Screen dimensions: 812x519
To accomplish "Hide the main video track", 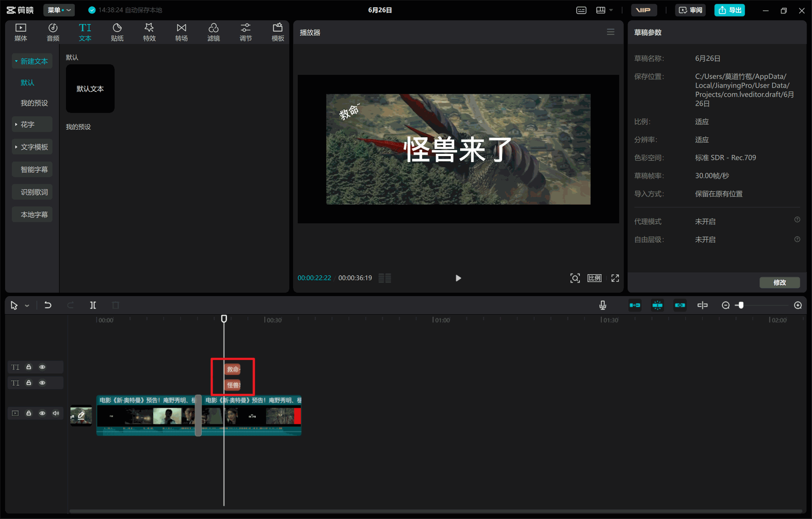I will [42, 413].
